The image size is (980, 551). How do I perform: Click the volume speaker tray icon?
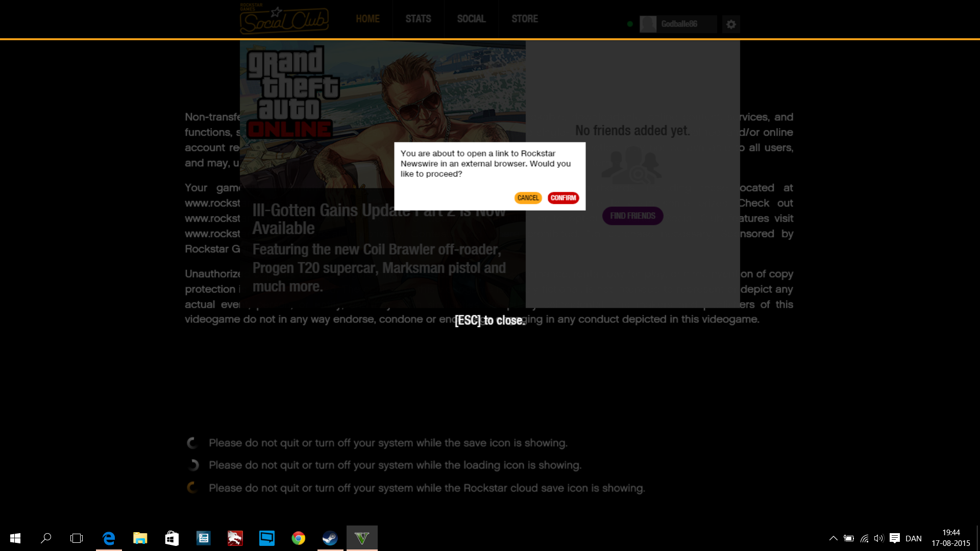coord(878,538)
